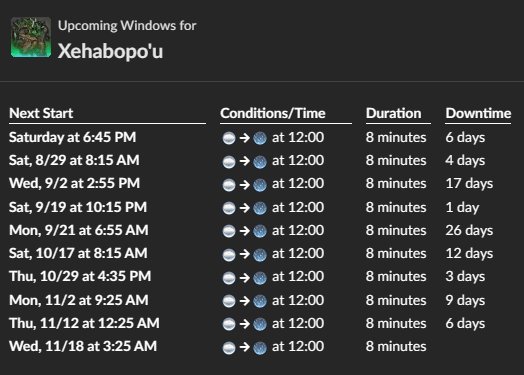Viewport: 524px width, 375px height.
Task: Click 'at 12:00' time in Mon, 9/21 row
Action: [x=298, y=230]
